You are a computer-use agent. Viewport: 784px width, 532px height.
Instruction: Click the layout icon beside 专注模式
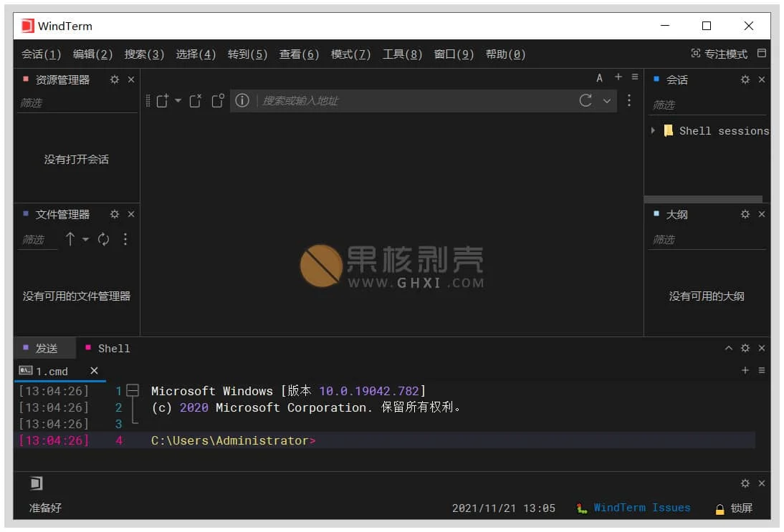point(762,53)
